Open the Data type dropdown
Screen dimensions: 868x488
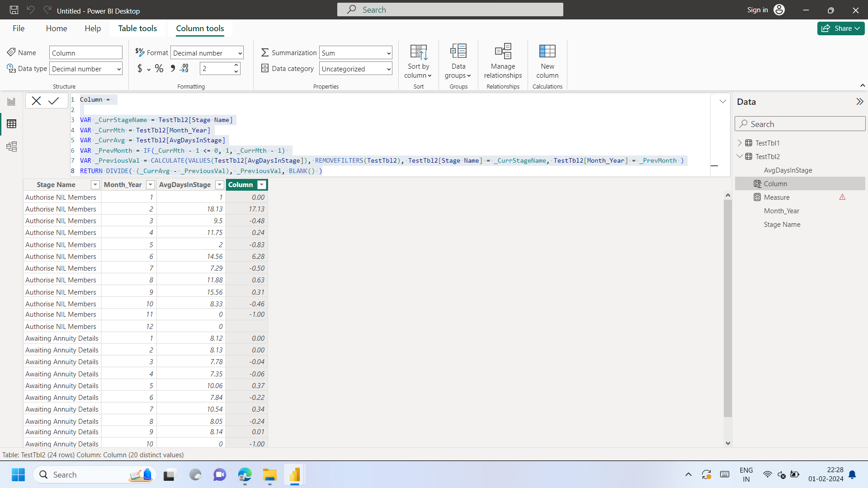pos(86,69)
